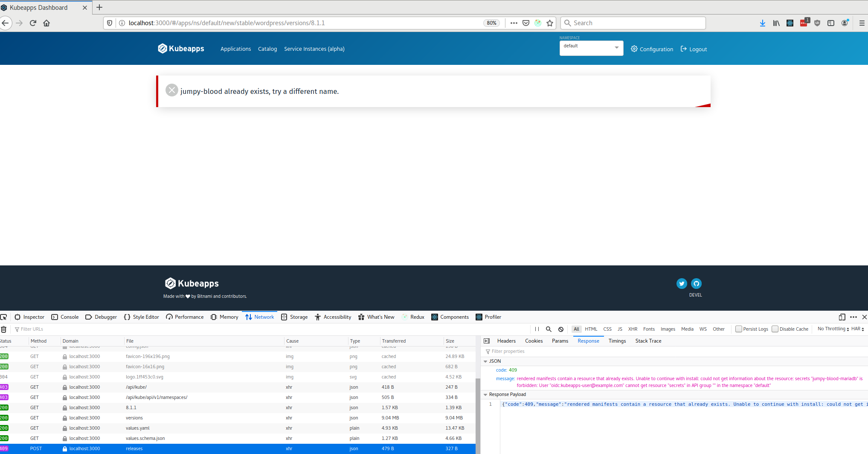Switch to the Cookies tab
This screenshot has height=454, width=868.
click(534, 340)
